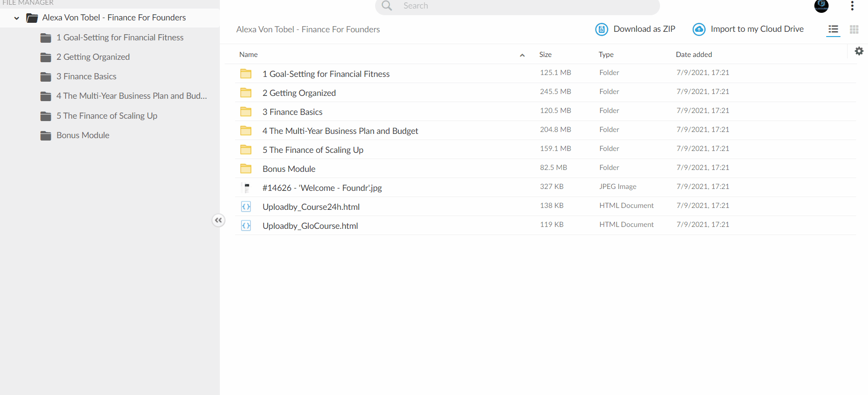The height and width of the screenshot is (395, 868).
Task: Select 3 Finance Basics in sidebar
Action: (86, 76)
